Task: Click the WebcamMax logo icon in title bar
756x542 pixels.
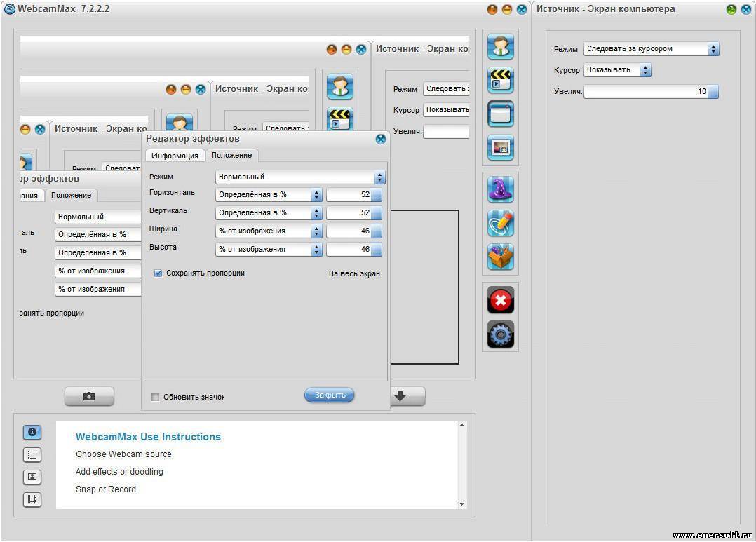Action: point(9,8)
